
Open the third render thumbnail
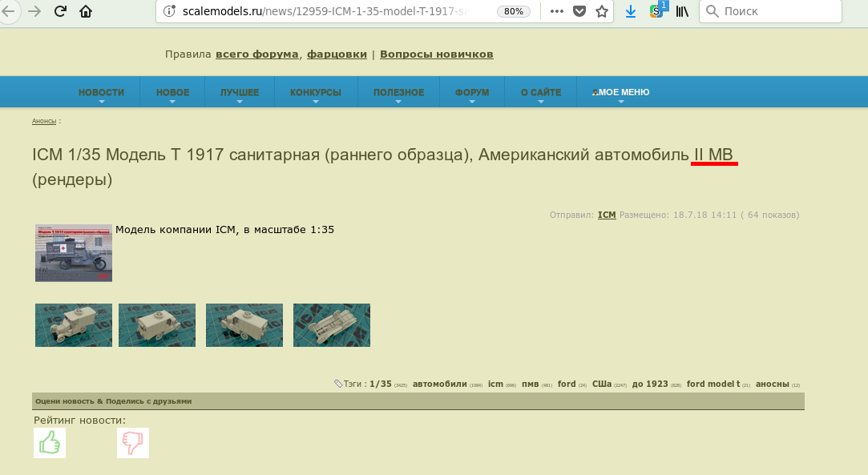tap(244, 325)
